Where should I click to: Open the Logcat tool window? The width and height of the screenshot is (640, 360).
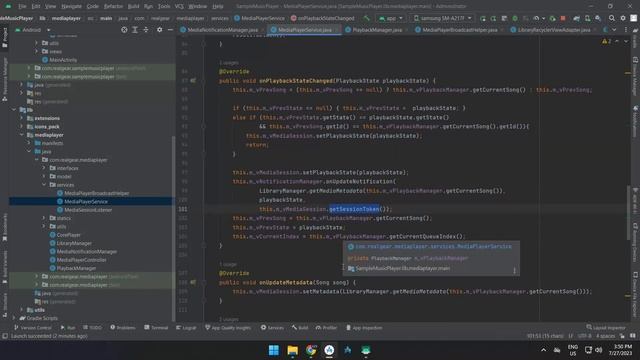[x=186, y=328]
